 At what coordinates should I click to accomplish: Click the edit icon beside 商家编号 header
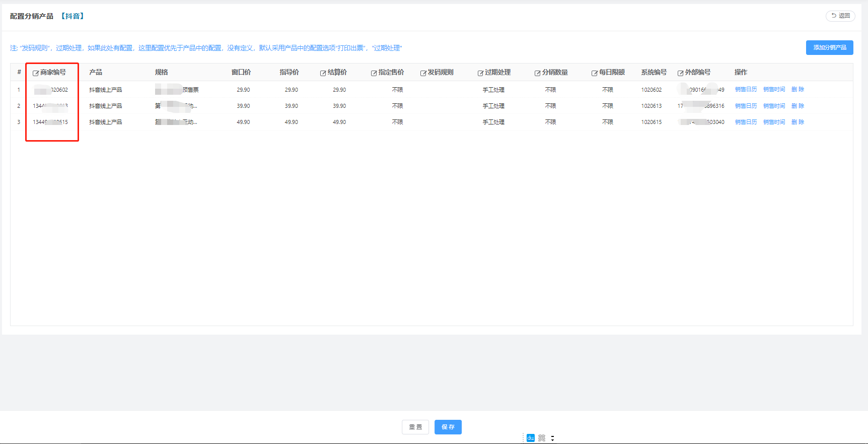36,73
